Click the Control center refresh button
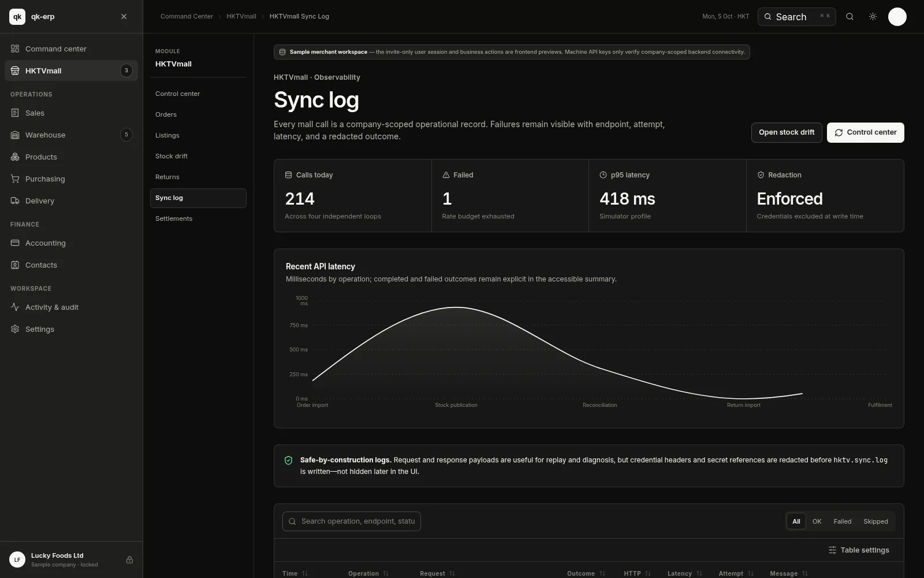The height and width of the screenshot is (578, 924). point(865,132)
